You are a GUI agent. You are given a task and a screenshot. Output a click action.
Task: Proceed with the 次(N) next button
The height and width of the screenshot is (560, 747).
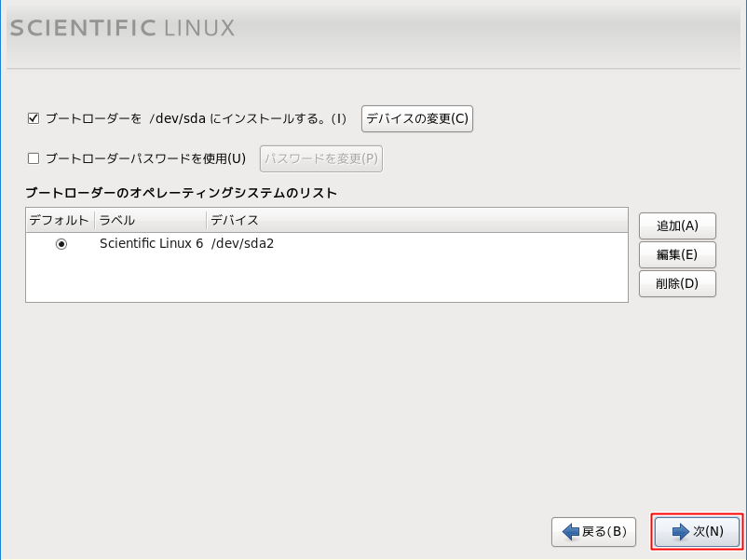point(697,531)
